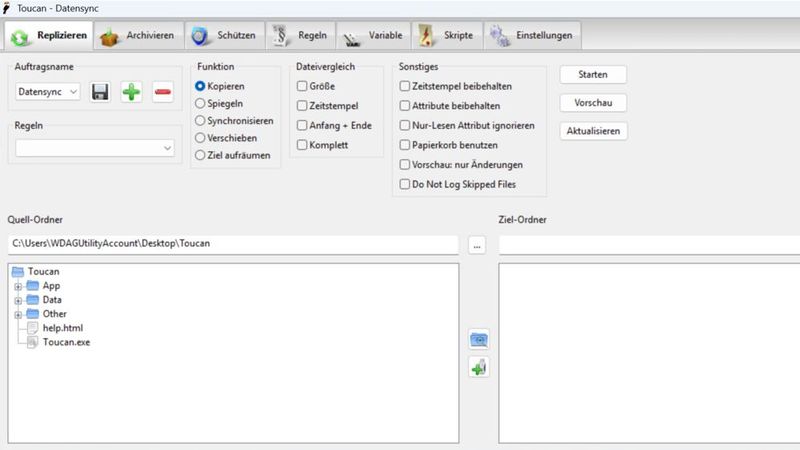Click the expand-tree icon between folder panes
Screen dimensions: 800x450
coord(479,339)
